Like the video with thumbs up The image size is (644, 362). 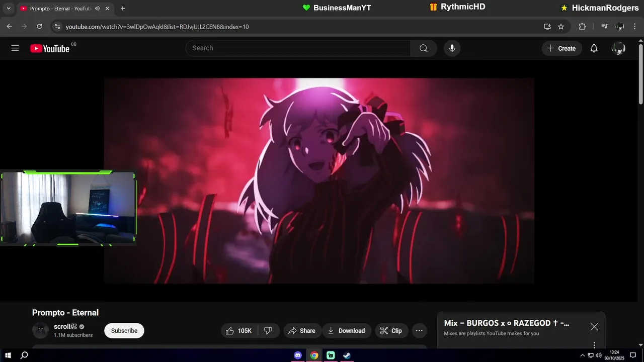[239, 330]
